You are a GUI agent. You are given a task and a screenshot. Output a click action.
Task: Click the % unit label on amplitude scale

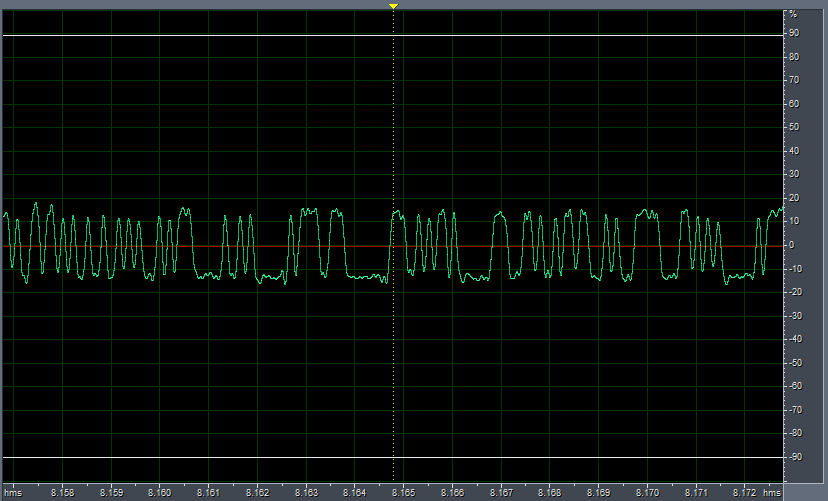click(x=793, y=14)
